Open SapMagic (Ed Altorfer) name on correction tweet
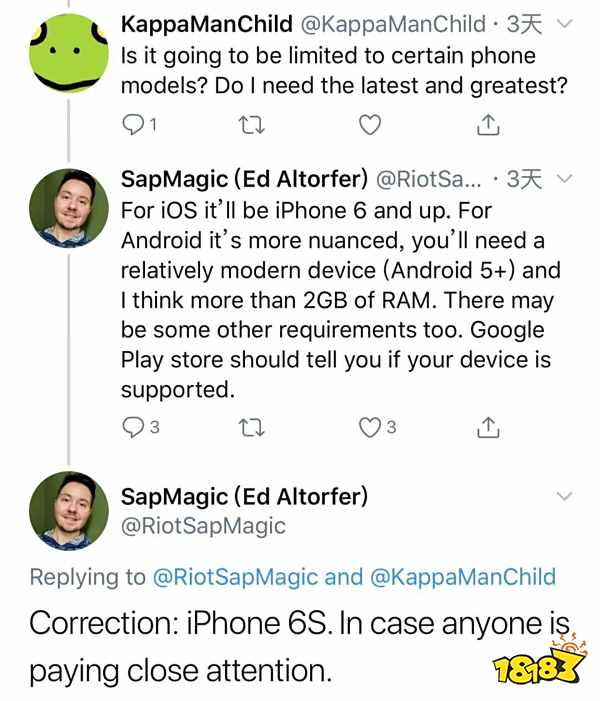 click(x=244, y=496)
